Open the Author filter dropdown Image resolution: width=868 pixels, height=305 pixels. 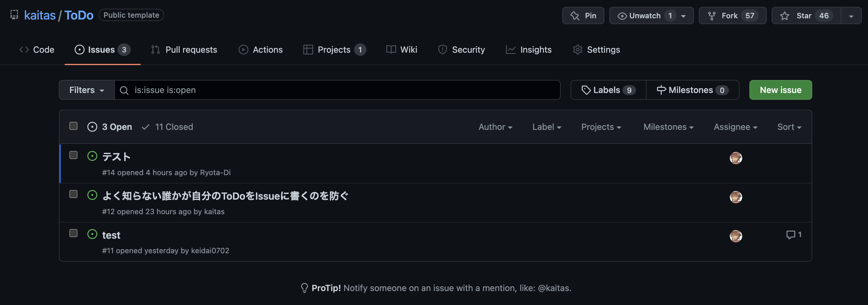click(x=495, y=127)
